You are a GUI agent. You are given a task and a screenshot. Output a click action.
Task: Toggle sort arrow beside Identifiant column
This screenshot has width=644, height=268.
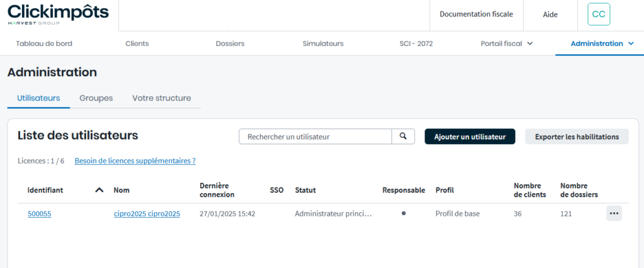(x=99, y=190)
